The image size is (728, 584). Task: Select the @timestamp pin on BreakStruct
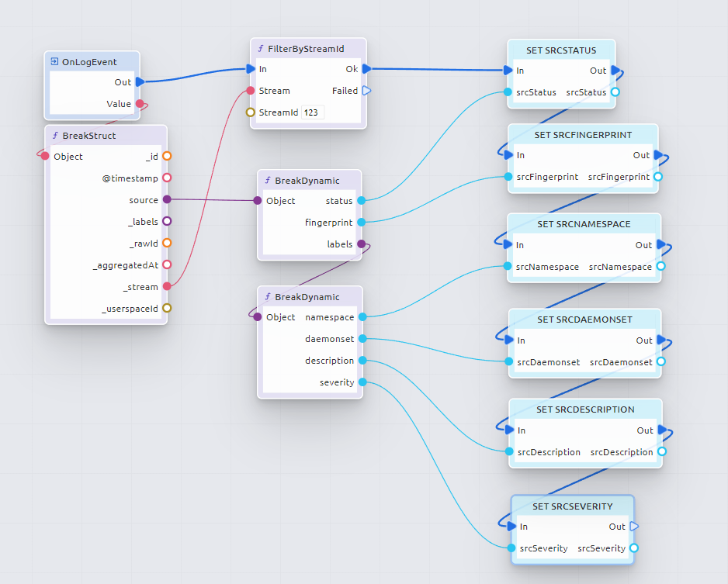click(x=166, y=178)
